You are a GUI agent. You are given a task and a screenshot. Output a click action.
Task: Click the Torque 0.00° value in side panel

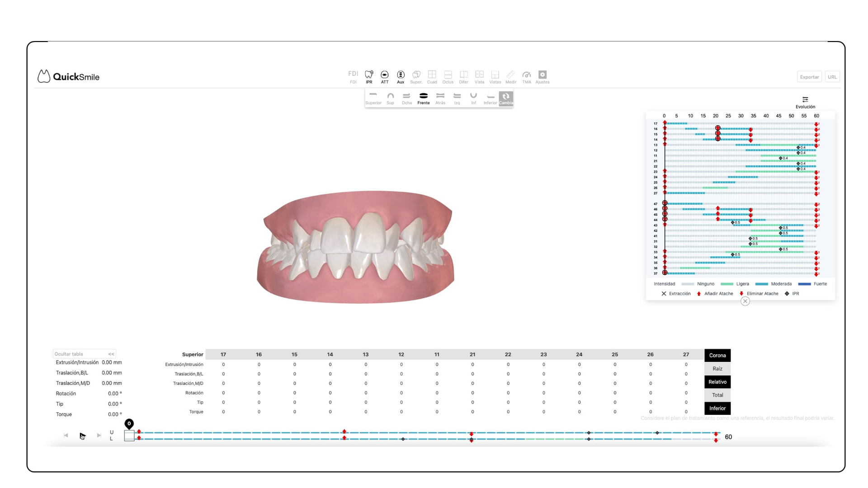click(x=115, y=414)
